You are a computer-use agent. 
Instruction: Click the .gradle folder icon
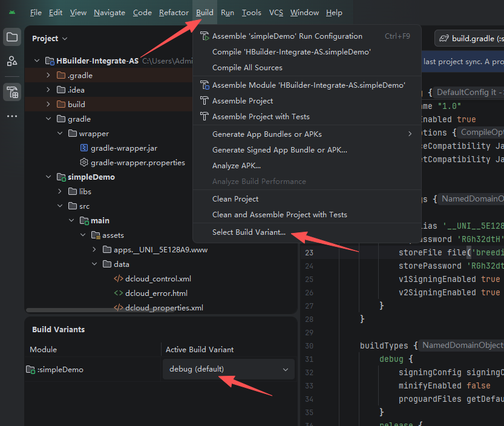click(61, 75)
